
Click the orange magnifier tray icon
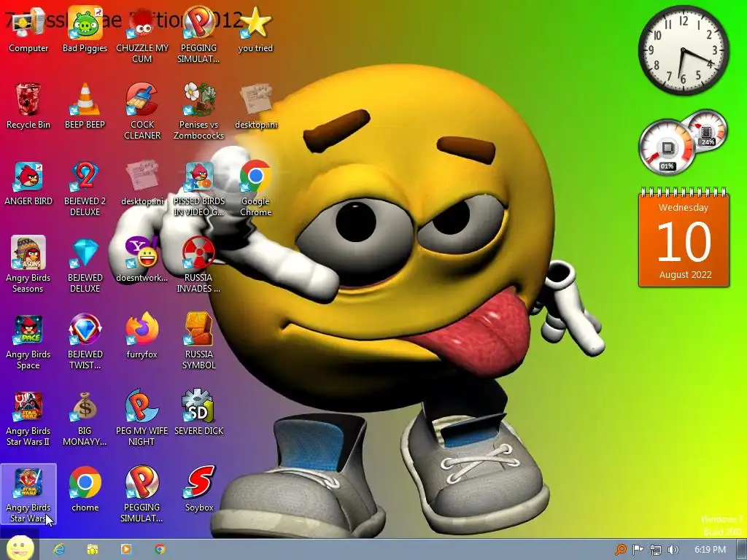pyautogui.click(x=620, y=550)
